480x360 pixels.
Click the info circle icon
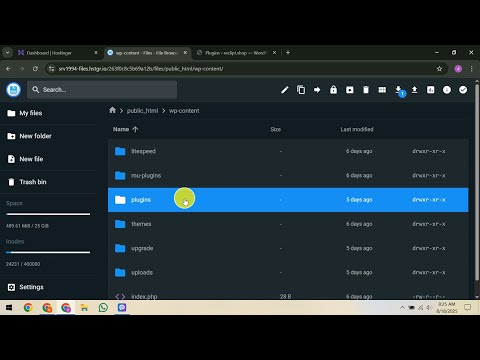[x=447, y=90]
